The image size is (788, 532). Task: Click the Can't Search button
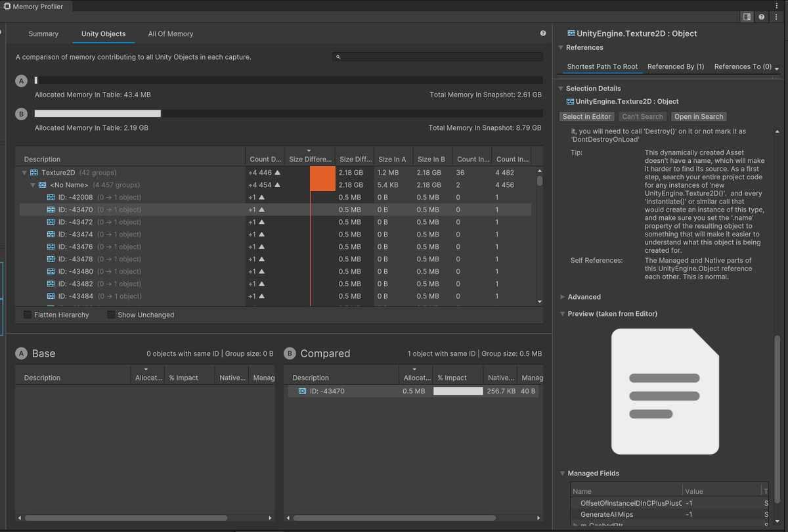coord(643,116)
